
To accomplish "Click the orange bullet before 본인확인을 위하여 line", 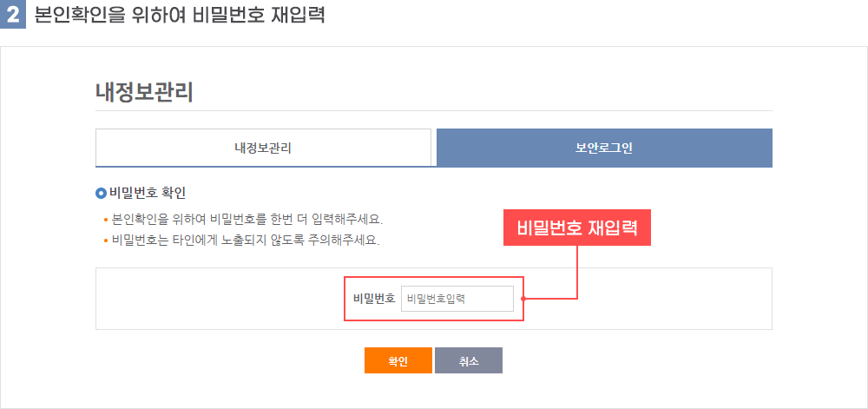I will (x=106, y=221).
